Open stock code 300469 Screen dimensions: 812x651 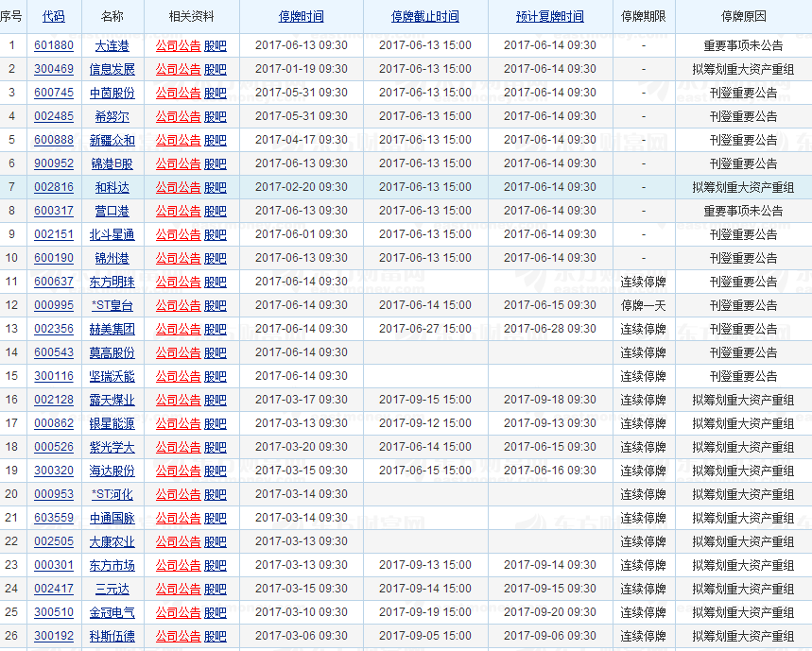pyautogui.click(x=54, y=69)
